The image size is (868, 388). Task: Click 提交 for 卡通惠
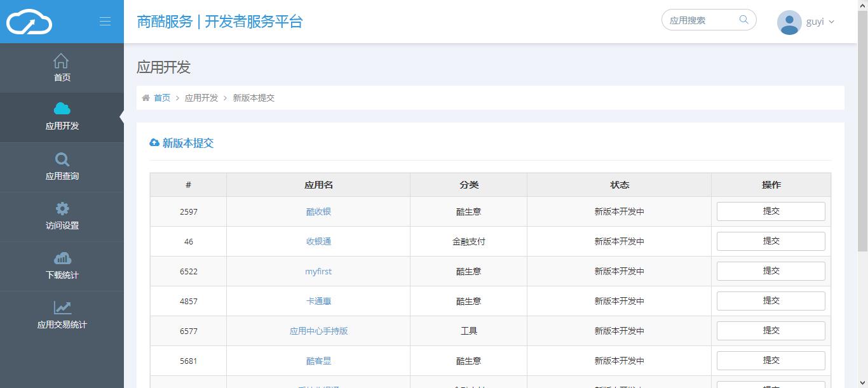tap(771, 301)
